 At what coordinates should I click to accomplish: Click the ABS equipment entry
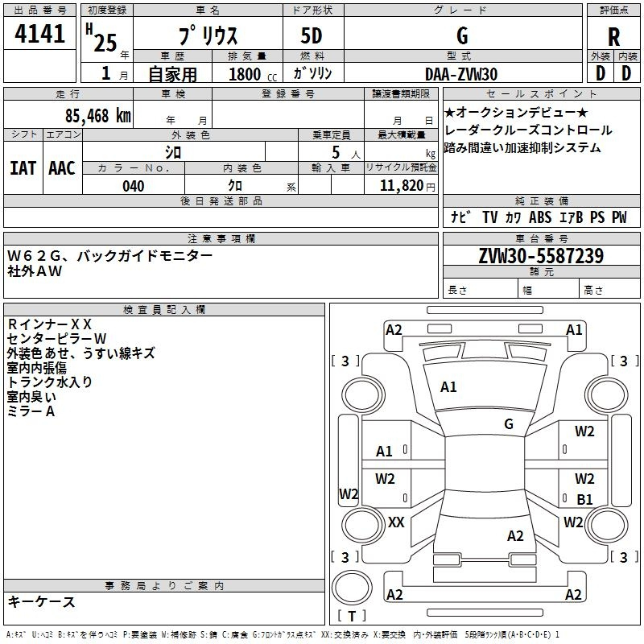539,217
